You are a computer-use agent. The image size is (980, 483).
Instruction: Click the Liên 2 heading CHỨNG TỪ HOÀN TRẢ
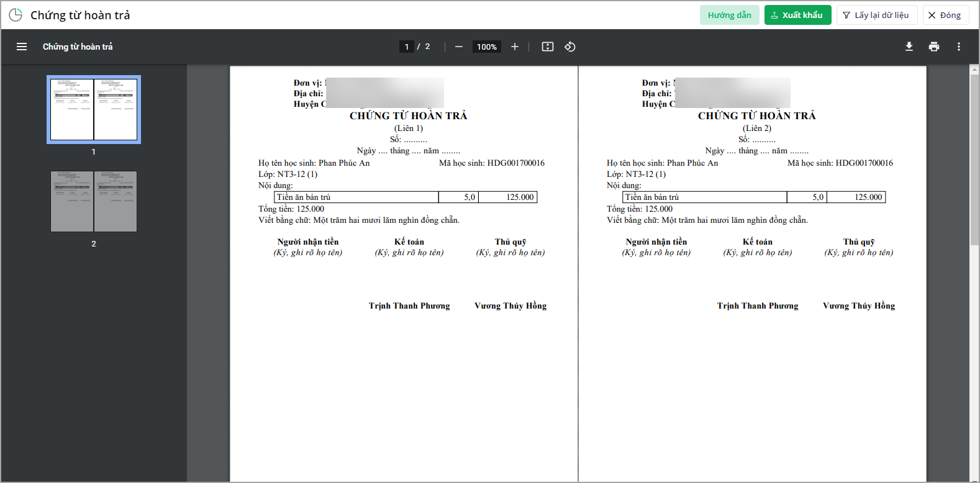[757, 115]
